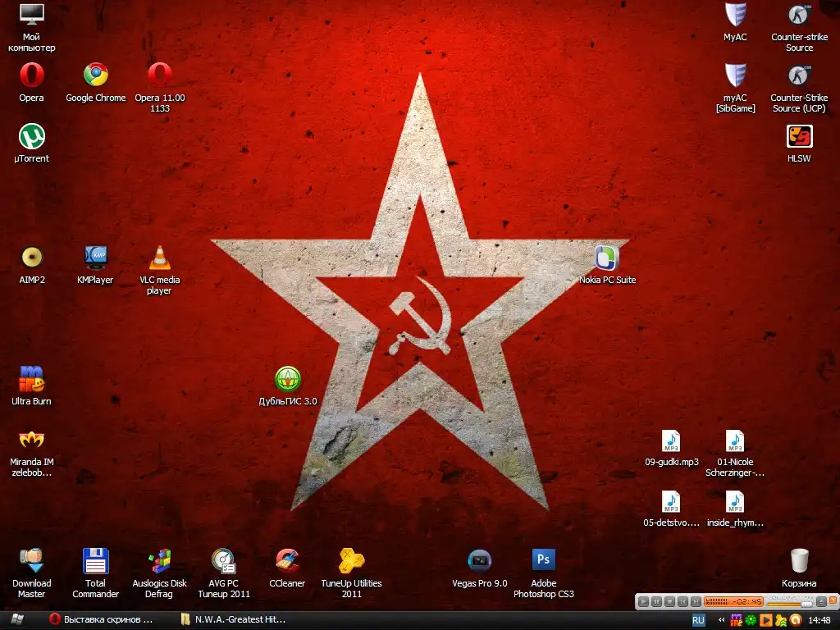Open the ДубльГИС 3.0 shortcut
840x630 pixels.
click(x=287, y=380)
